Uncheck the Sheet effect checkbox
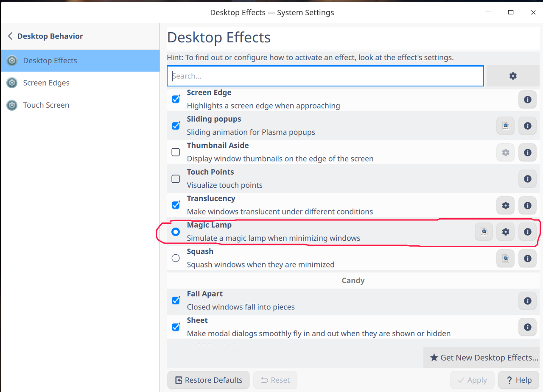543x392 pixels. click(x=176, y=327)
